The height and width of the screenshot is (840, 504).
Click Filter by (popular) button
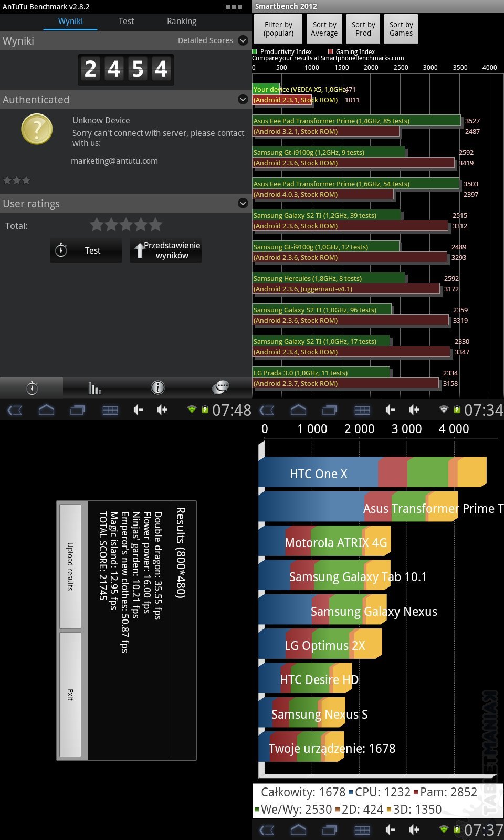click(x=278, y=29)
